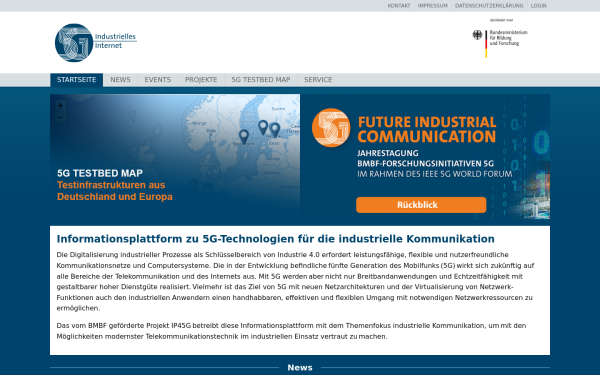Click 'Testinfrastrukturen aus Deutschland und Europa' text
600x375 pixels.
click(x=115, y=191)
